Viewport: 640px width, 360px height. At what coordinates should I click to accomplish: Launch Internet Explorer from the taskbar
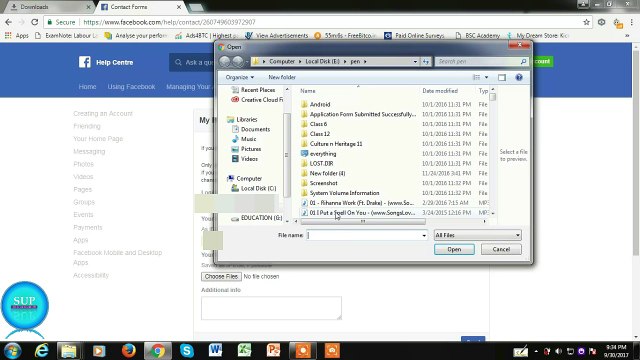point(42,351)
